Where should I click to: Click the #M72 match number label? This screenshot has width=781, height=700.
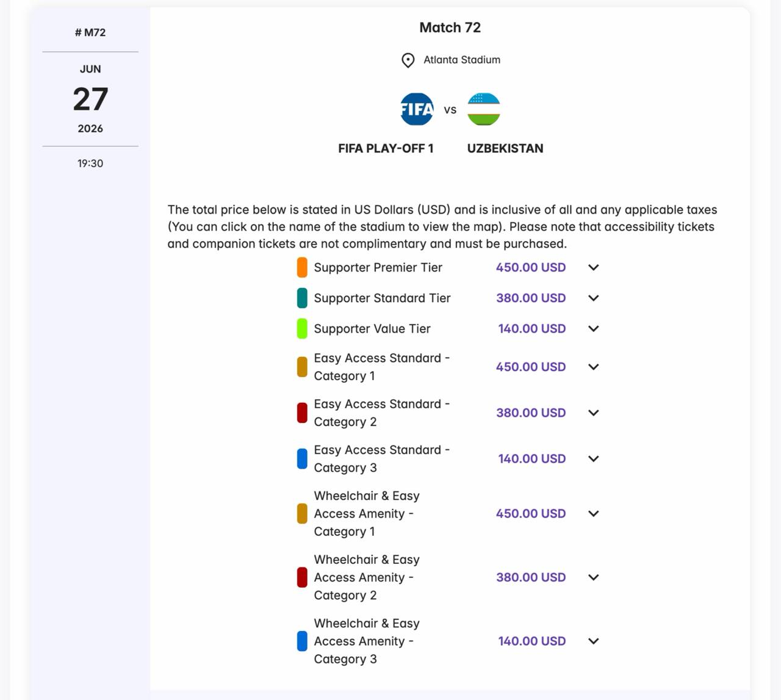point(90,32)
